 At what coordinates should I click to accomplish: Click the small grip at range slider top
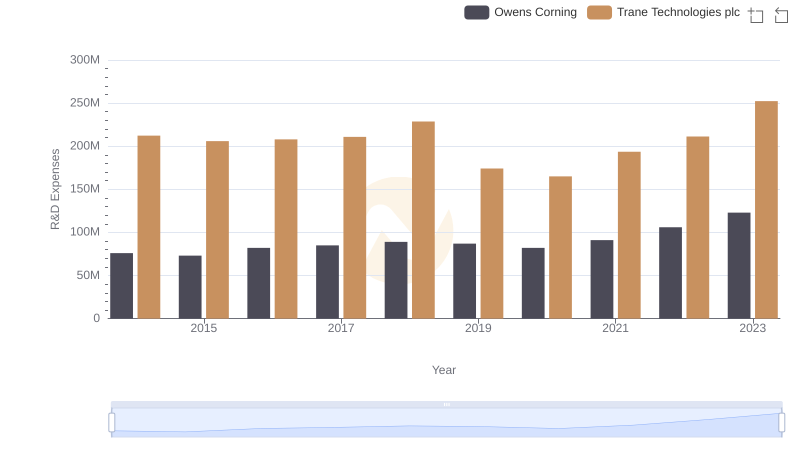pos(446,404)
